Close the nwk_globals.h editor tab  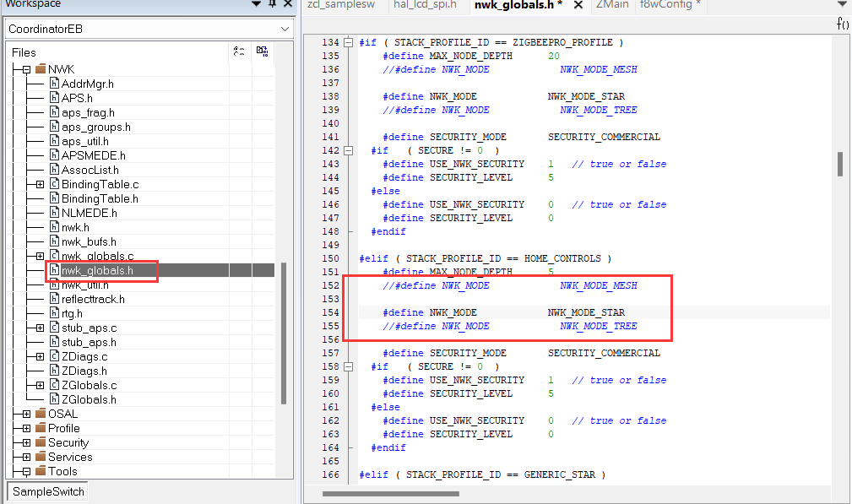click(x=578, y=5)
